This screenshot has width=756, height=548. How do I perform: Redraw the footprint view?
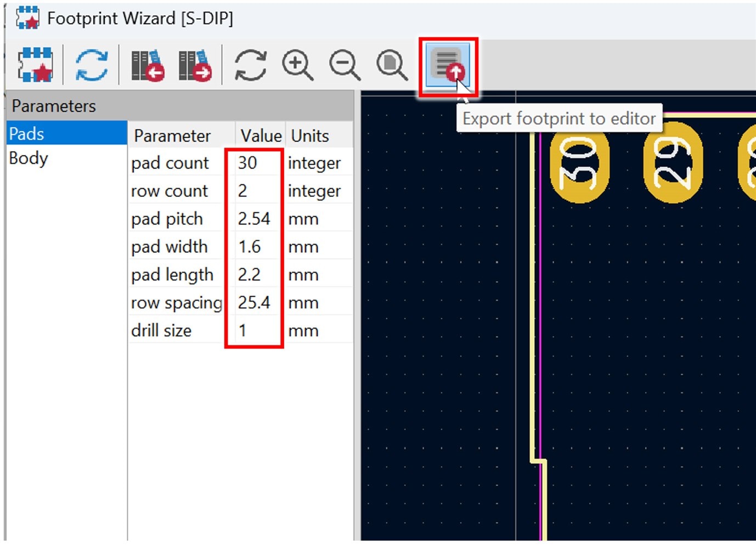coord(251,65)
